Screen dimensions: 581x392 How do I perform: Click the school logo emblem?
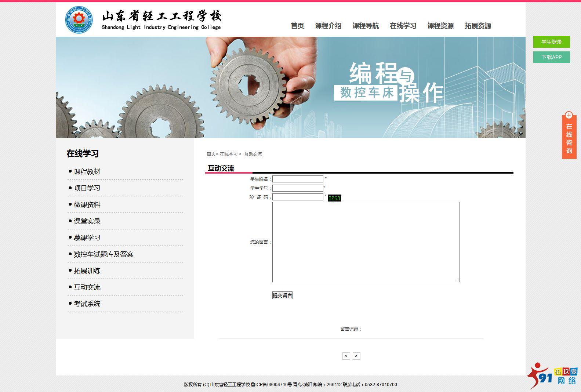coord(79,20)
